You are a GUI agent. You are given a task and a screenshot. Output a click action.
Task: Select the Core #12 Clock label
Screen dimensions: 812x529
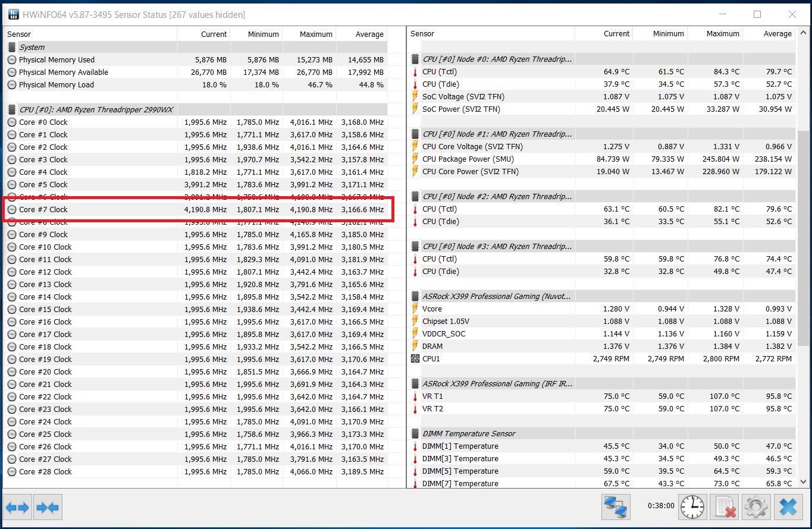(x=45, y=272)
